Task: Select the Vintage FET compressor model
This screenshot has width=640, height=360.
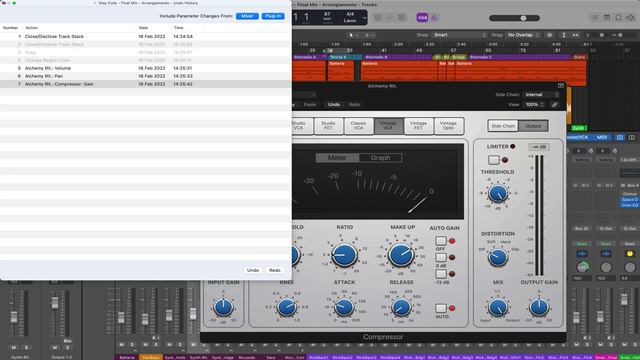Action: [418, 126]
